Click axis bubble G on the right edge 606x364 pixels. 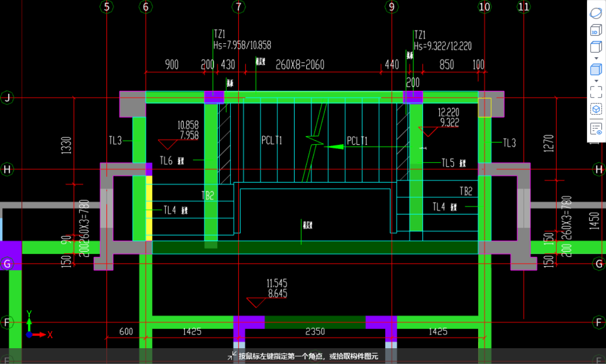[599, 264]
